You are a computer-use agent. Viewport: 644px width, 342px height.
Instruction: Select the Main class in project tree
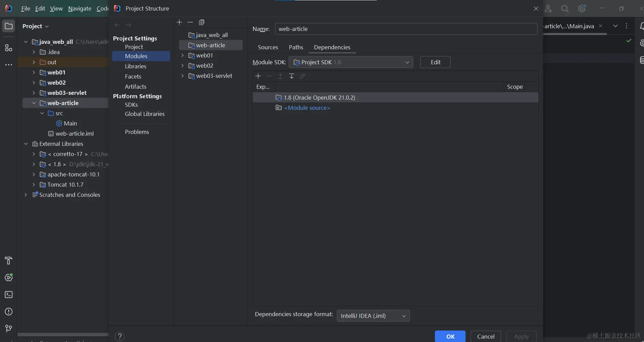coord(67,123)
